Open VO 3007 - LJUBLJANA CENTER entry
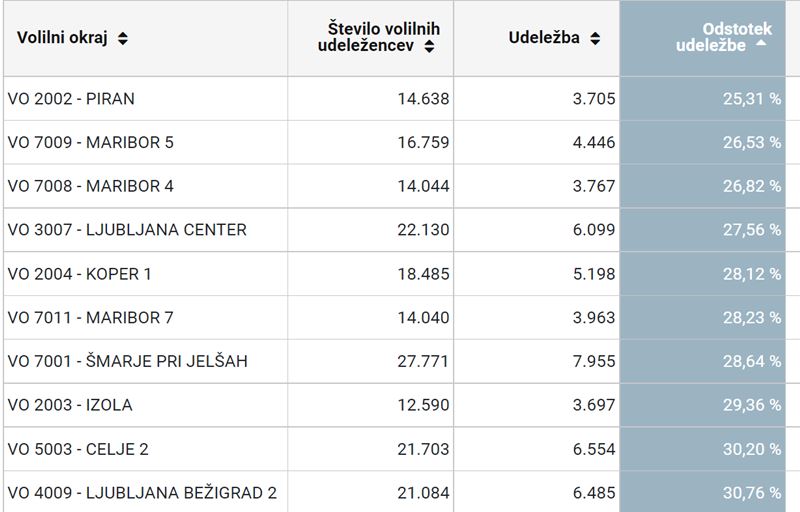 127,230
